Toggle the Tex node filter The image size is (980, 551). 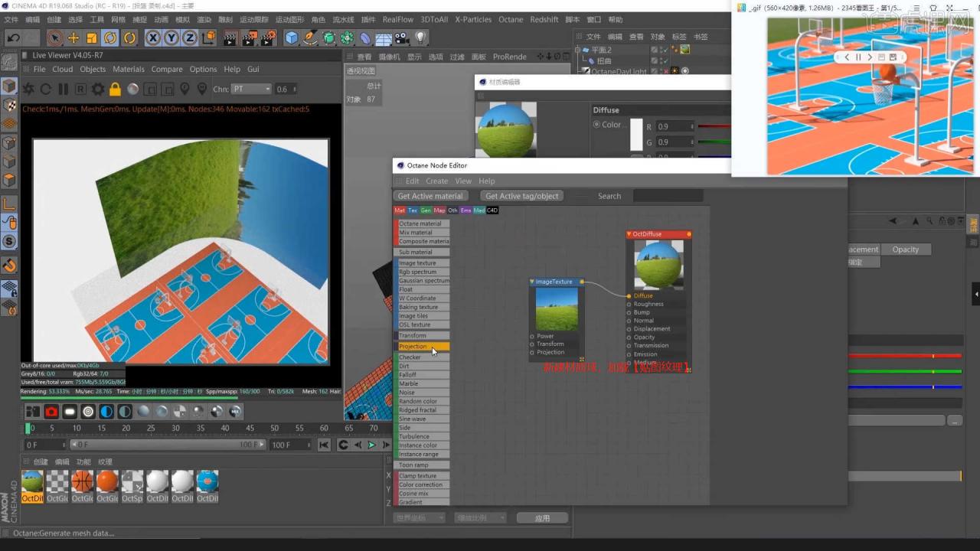point(413,210)
